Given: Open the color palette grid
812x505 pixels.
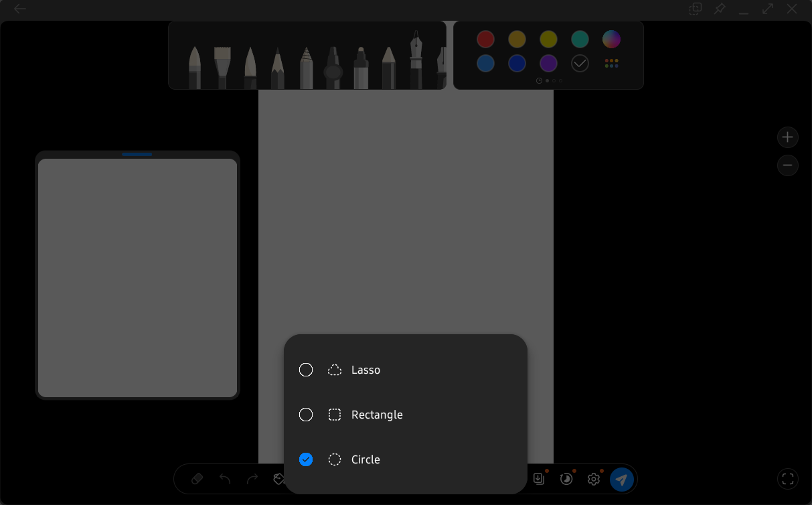Looking at the screenshot, I should coord(611,64).
